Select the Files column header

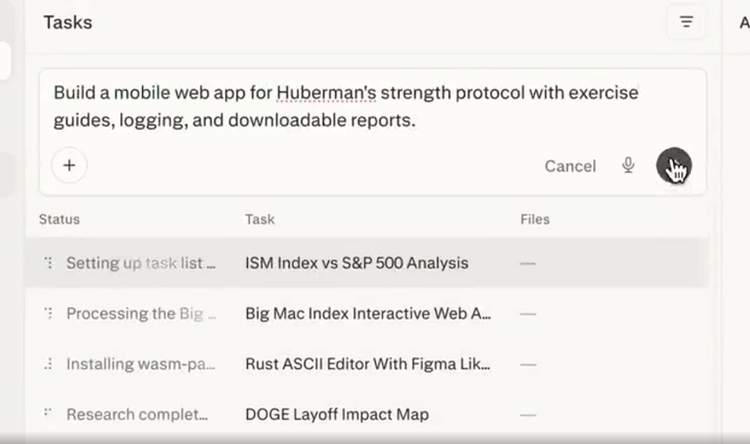pos(535,219)
